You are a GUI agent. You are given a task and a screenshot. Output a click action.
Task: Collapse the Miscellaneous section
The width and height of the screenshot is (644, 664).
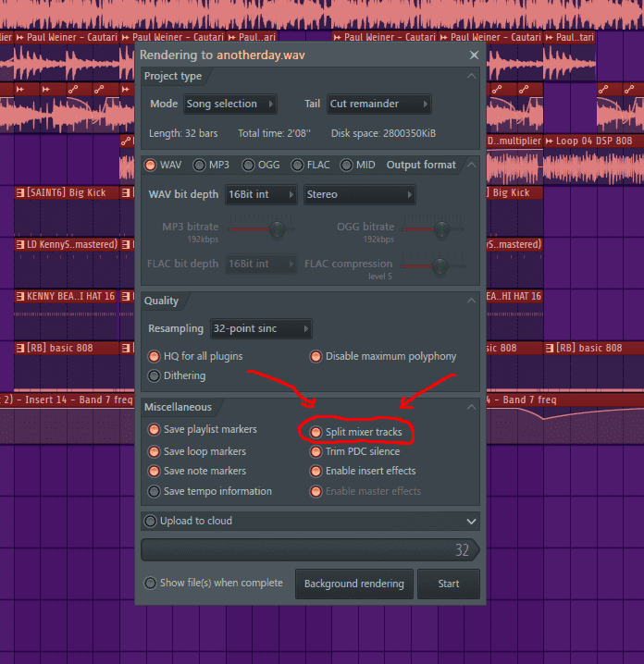pyautogui.click(x=471, y=407)
